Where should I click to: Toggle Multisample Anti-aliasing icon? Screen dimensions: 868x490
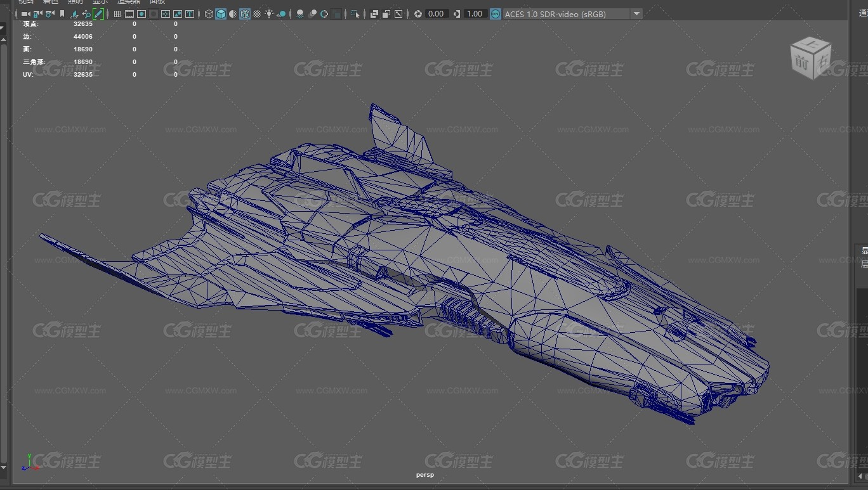click(324, 13)
